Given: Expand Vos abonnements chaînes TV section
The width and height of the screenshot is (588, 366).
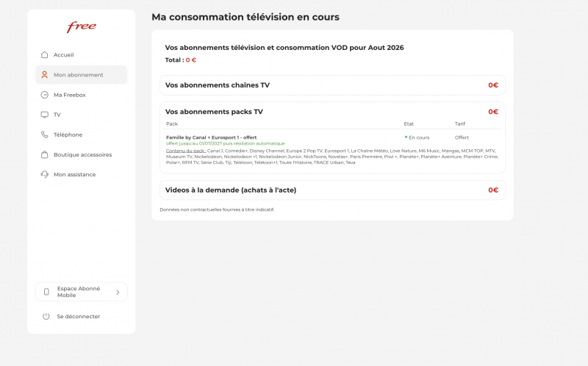Looking at the screenshot, I should (x=332, y=85).
